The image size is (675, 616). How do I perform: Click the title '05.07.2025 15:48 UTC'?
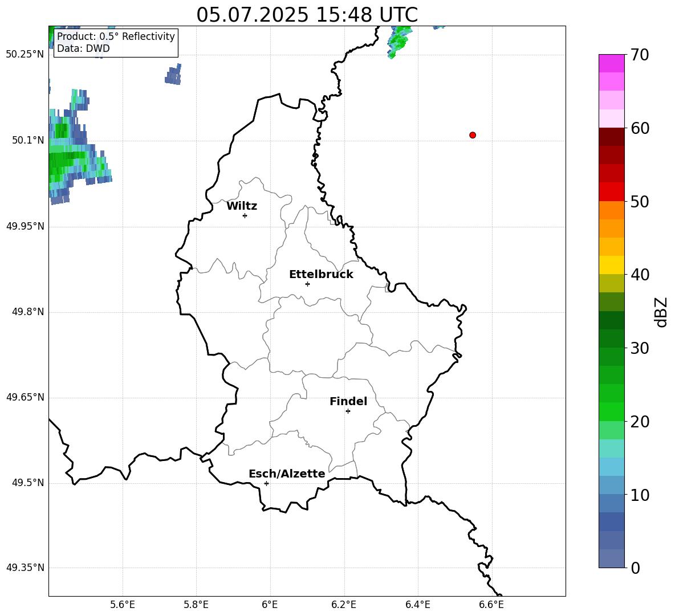click(307, 15)
